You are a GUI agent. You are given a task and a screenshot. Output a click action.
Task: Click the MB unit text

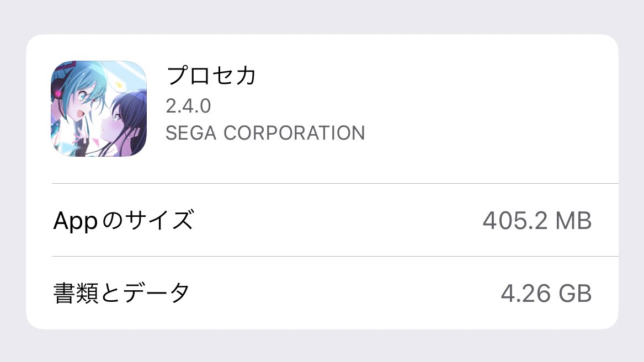(x=573, y=221)
